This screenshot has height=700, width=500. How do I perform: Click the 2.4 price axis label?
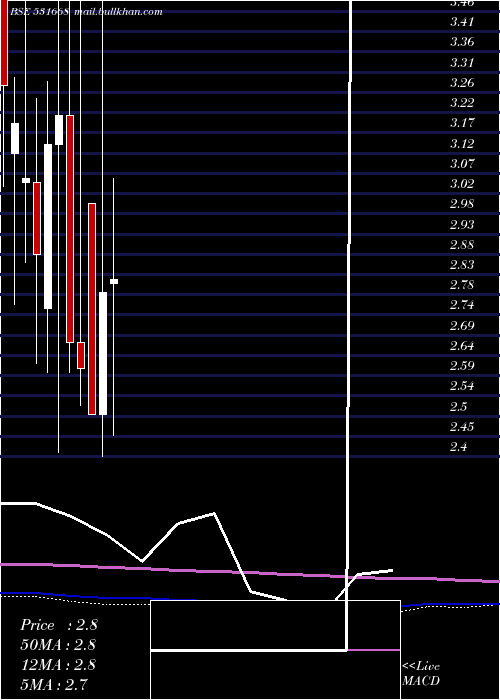pos(458,446)
